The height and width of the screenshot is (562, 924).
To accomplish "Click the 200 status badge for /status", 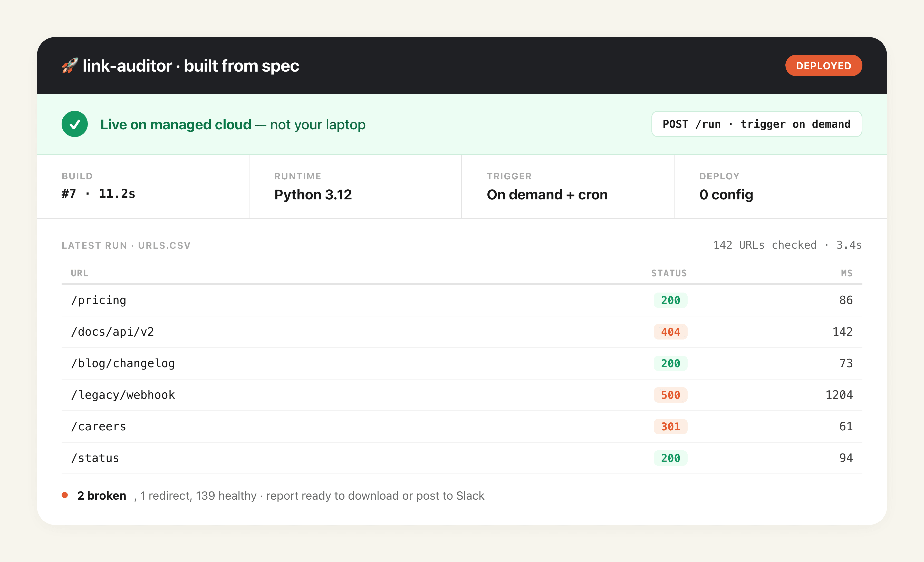I will (670, 458).
